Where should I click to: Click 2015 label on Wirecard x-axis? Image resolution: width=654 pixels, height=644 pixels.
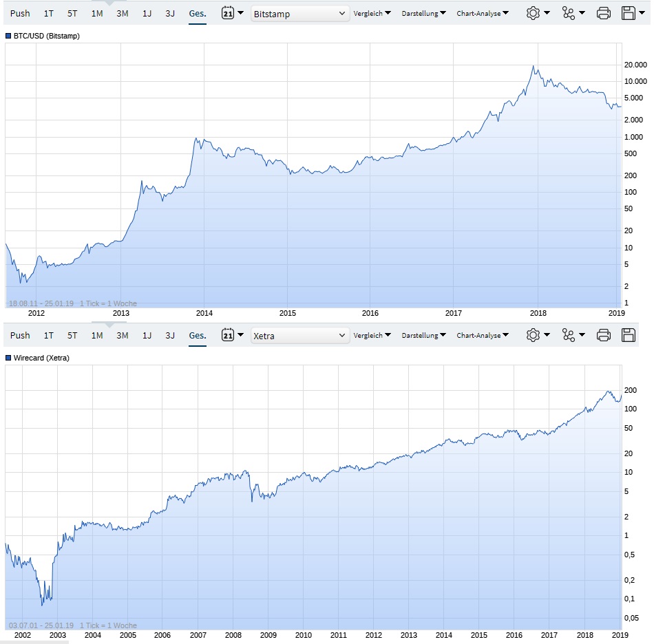pos(479,635)
